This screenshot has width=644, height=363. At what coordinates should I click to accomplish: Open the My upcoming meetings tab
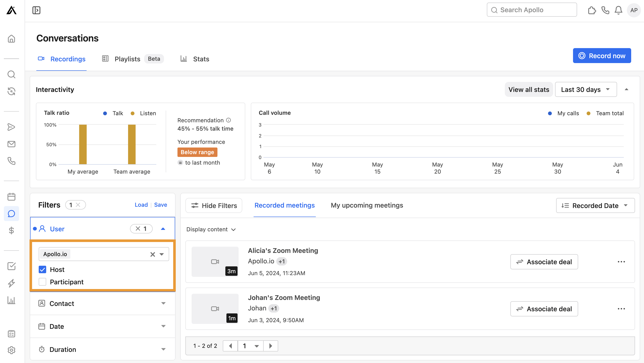pyautogui.click(x=366, y=205)
